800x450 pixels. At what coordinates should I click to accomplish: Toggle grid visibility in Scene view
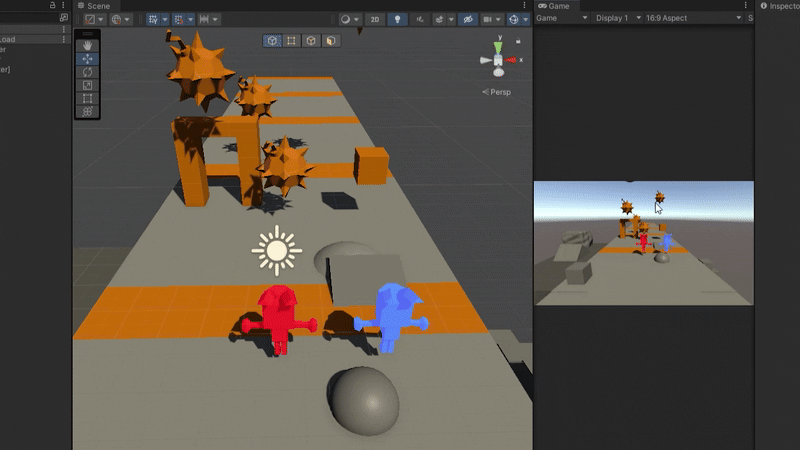point(153,19)
